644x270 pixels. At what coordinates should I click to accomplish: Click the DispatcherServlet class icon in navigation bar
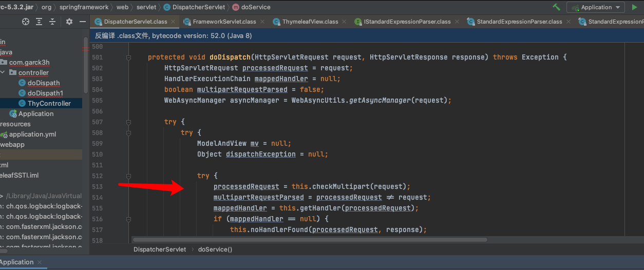coord(167,7)
